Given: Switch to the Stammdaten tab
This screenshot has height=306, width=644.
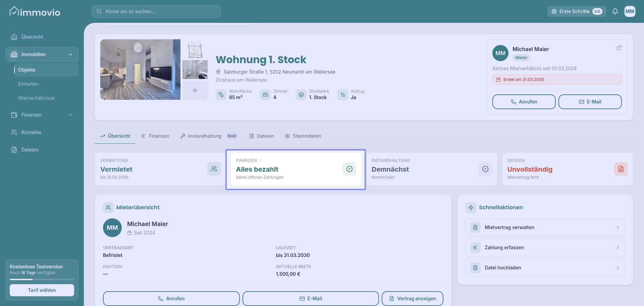Looking at the screenshot, I should point(303,136).
